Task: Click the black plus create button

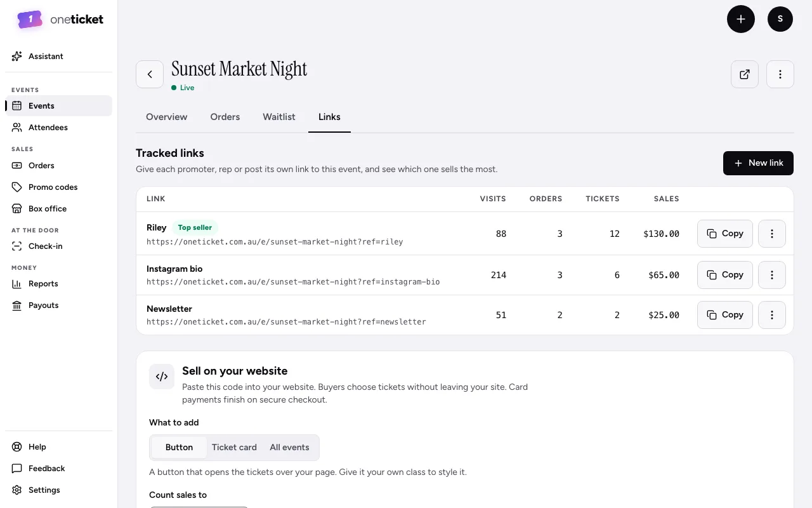Action: point(741,19)
